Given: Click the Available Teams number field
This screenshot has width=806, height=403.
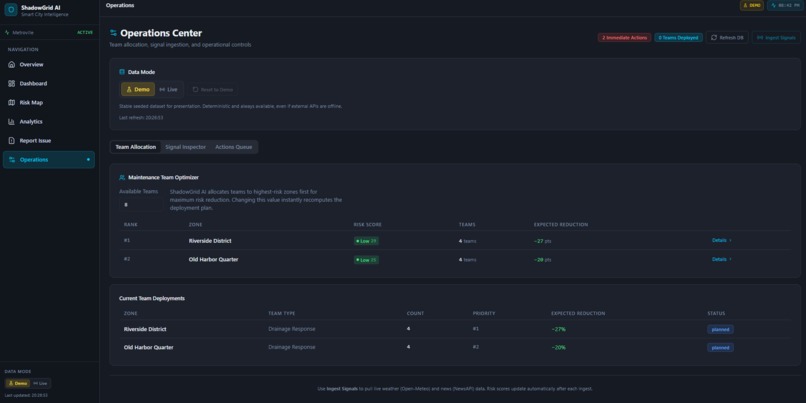Looking at the screenshot, I should pos(140,205).
